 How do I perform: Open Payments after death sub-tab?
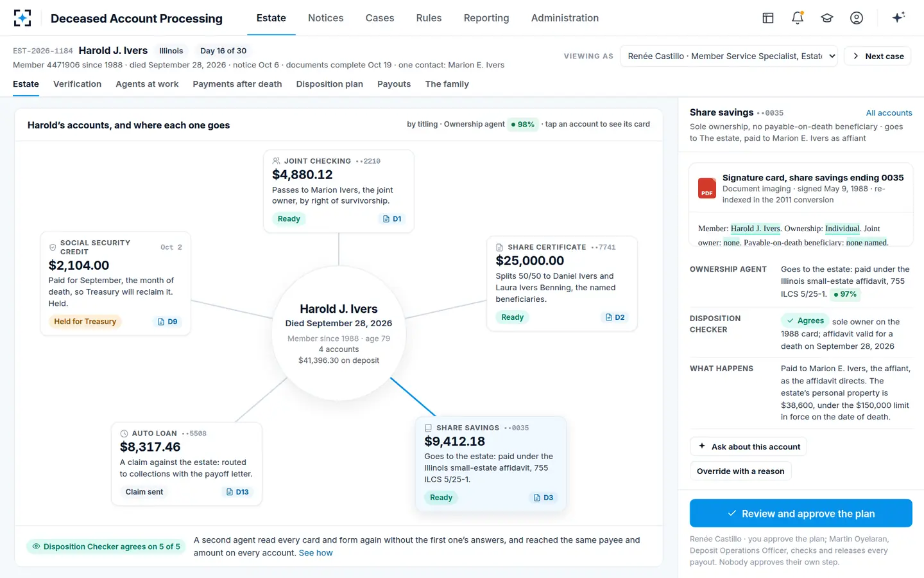[x=237, y=84]
